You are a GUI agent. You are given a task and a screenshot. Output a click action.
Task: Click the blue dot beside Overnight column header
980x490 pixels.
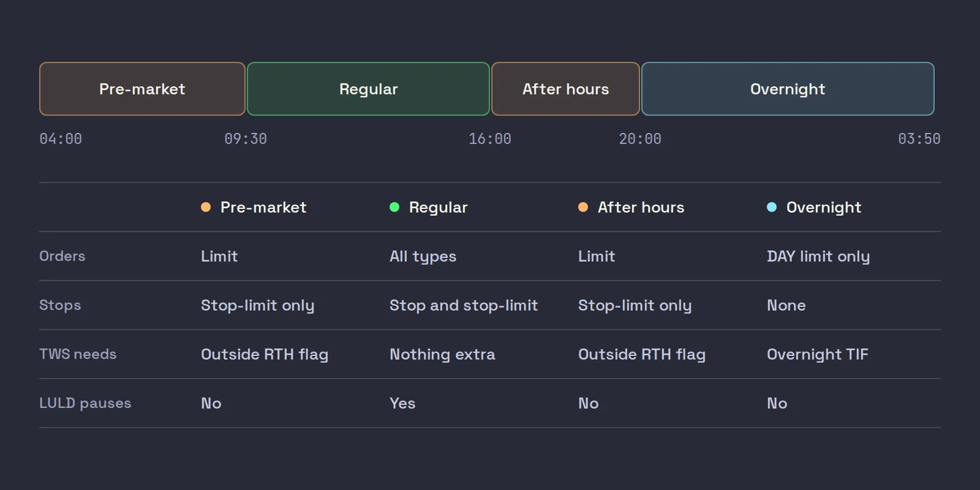pyautogui.click(x=772, y=207)
